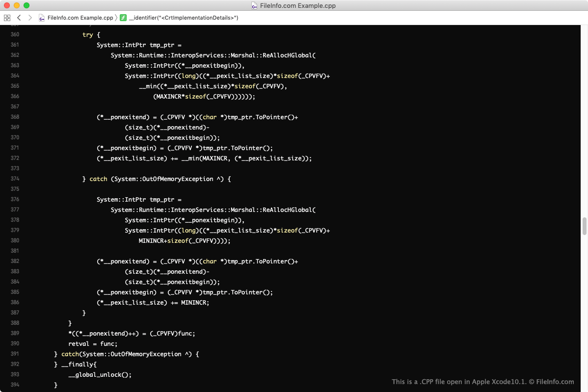Click __global_unlock() call on line 393
The image size is (588, 392).
100,375
